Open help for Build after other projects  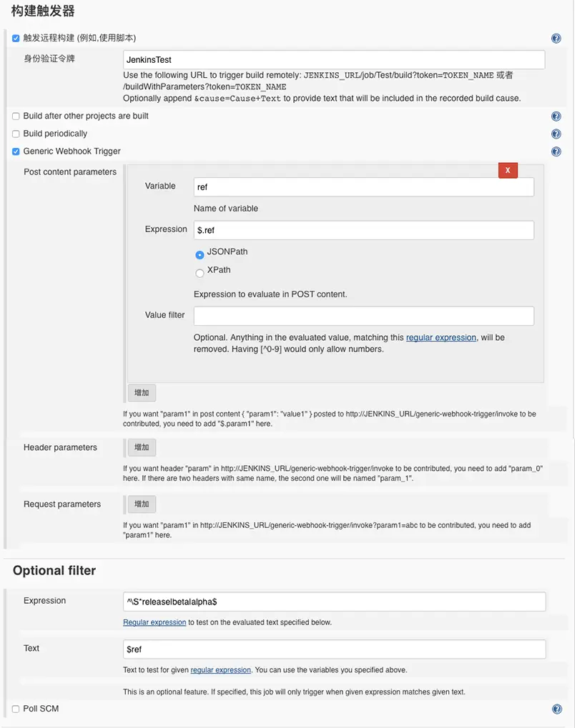(x=556, y=116)
